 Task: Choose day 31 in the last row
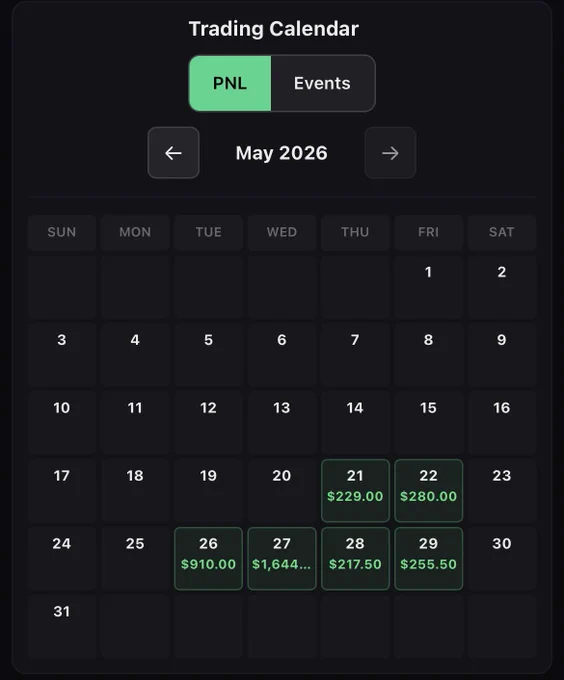[62, 626]
